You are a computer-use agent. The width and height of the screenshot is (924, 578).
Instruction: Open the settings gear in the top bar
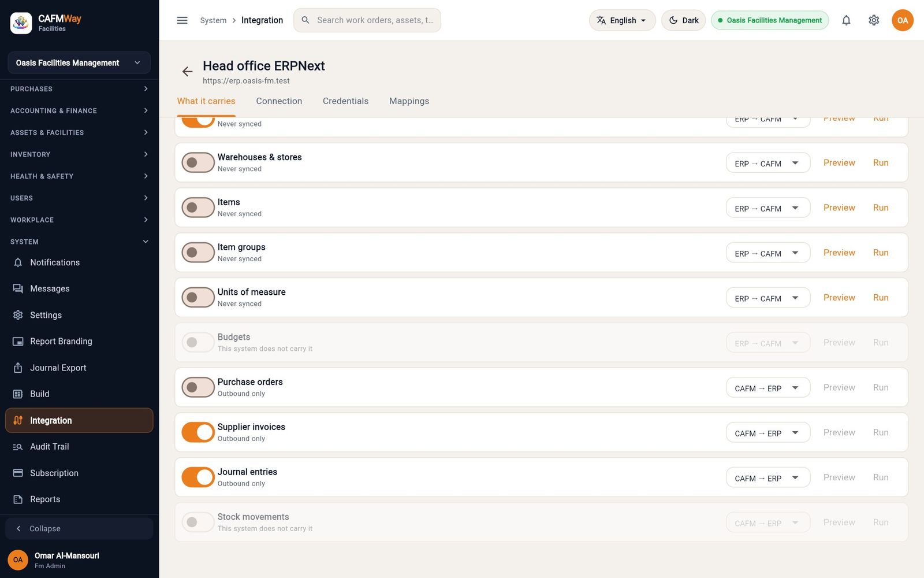point(874,20)
